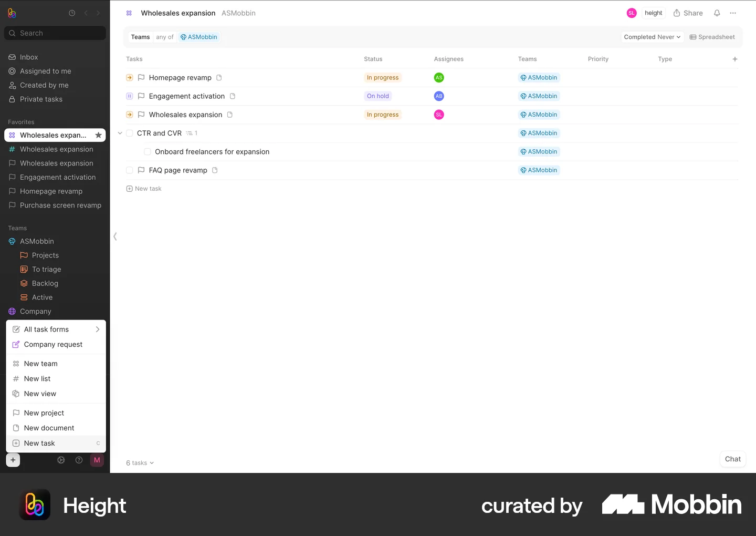Click the subtask count icon on CTR and CVR
756x536 pixels.
click(192, 133)
